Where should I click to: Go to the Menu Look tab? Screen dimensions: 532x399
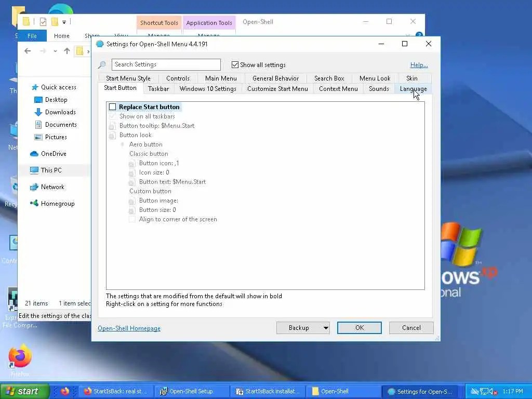(x=375, y=78)
